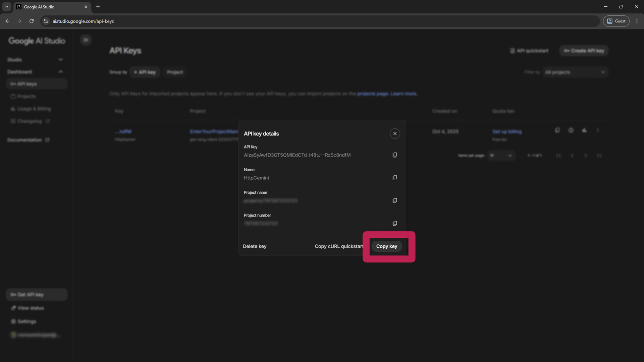Screen dimensions: 644x362
Task: Switch to the Google AI Studio tab
Action: [x=52, y=7]
